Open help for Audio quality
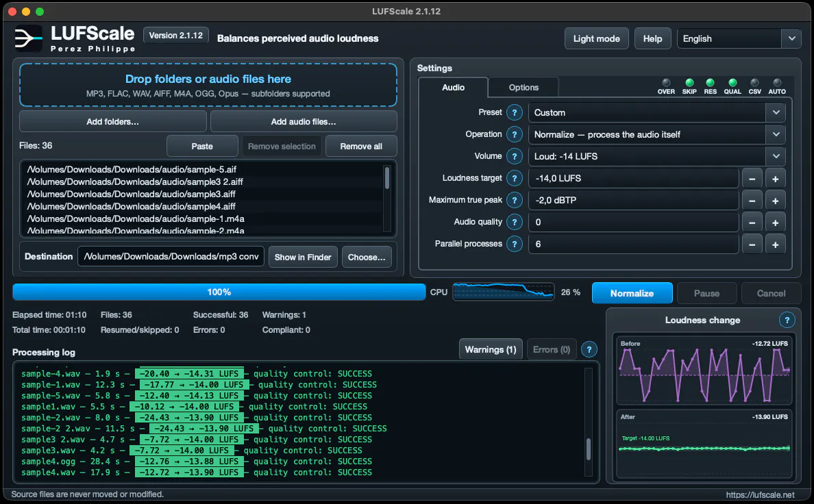This screenshot has height=504, width=814. (514, 222)
